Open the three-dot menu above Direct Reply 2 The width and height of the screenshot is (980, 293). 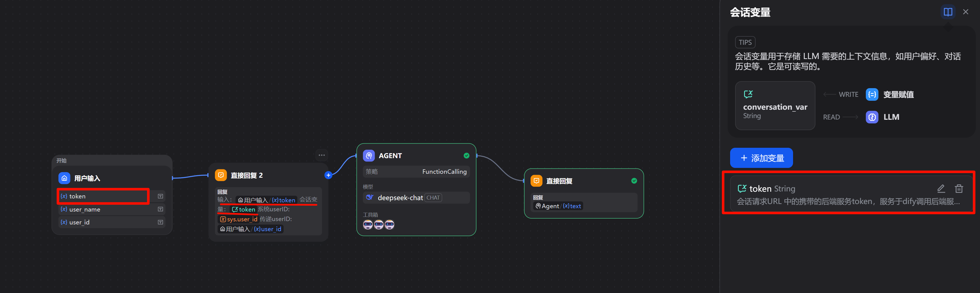pos(322,155)
